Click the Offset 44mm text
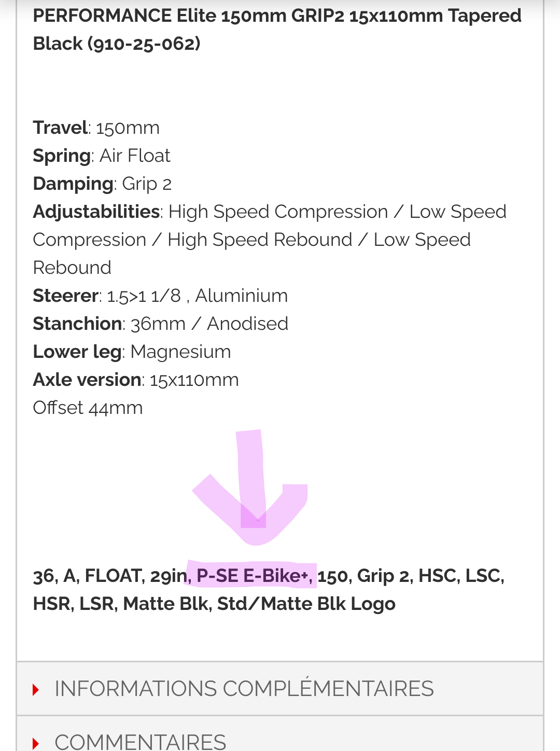This screenshot has height=751, width=560. pyautogui.click(x=88, y=408)
